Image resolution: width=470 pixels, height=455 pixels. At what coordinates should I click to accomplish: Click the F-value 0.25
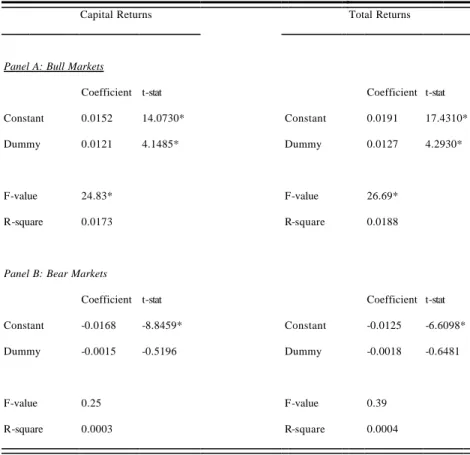click(91, 403)
